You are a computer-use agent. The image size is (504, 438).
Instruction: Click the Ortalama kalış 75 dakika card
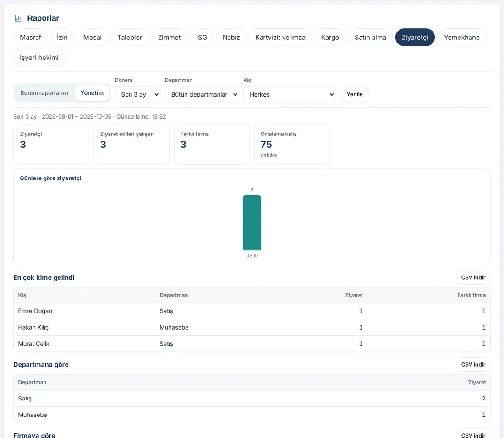click(x=292, y=145)
